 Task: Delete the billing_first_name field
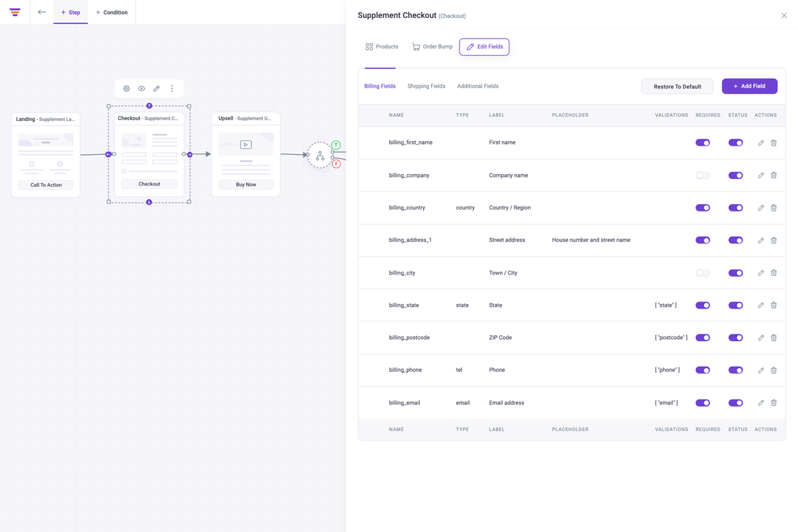(x=774, y=142)
